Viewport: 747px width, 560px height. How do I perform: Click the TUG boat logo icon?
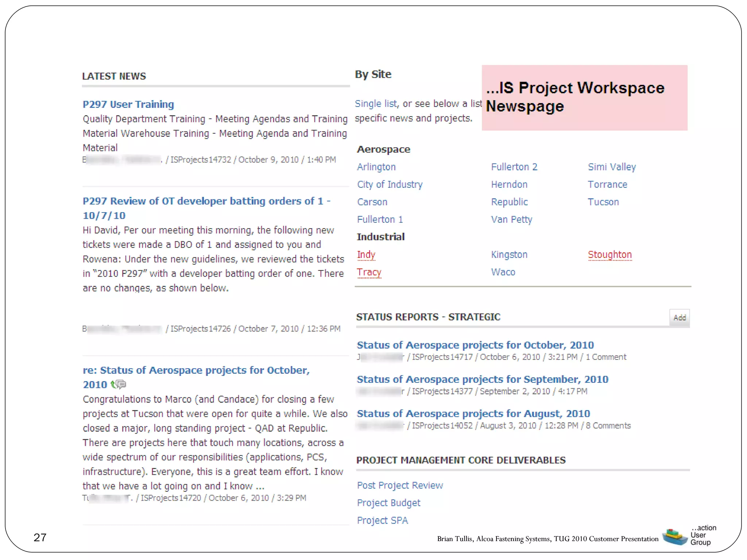click(674, 537)
